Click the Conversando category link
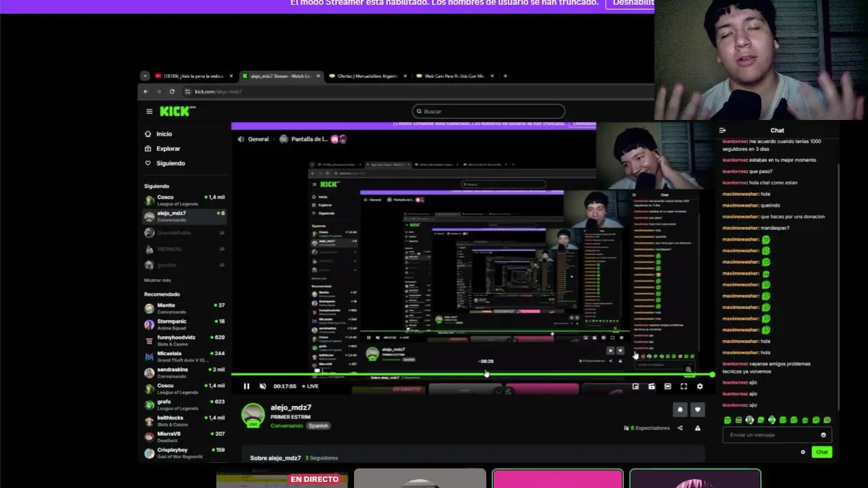The image size is (868, 488). (x=287, y=426)
